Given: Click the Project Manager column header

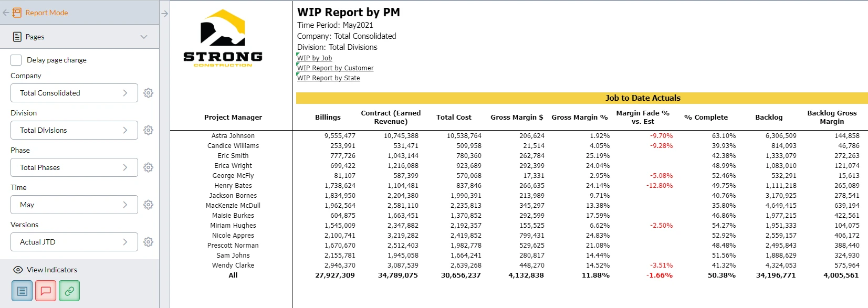Looking at the screenshot, I should [233, 118].
